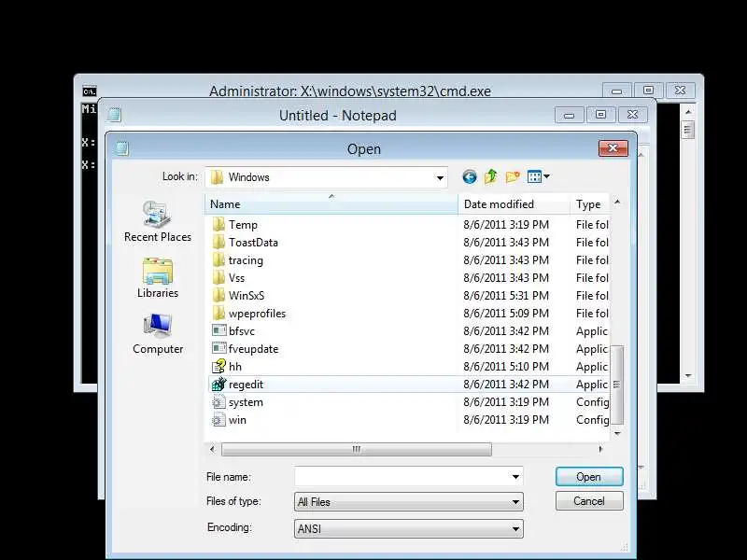Click file list scrollbar down arrow
This screenshot has width=747, height=560.
[617, 433]
